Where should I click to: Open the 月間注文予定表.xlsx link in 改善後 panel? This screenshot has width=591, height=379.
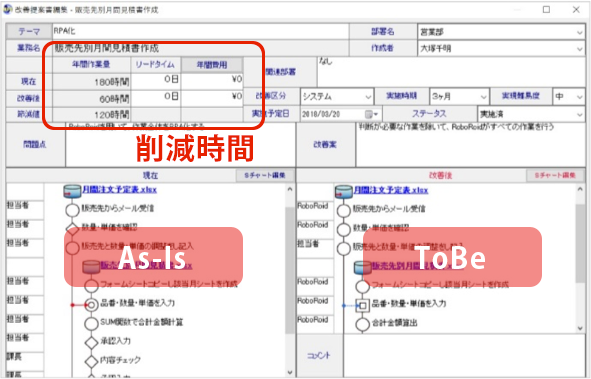(391, 190)
